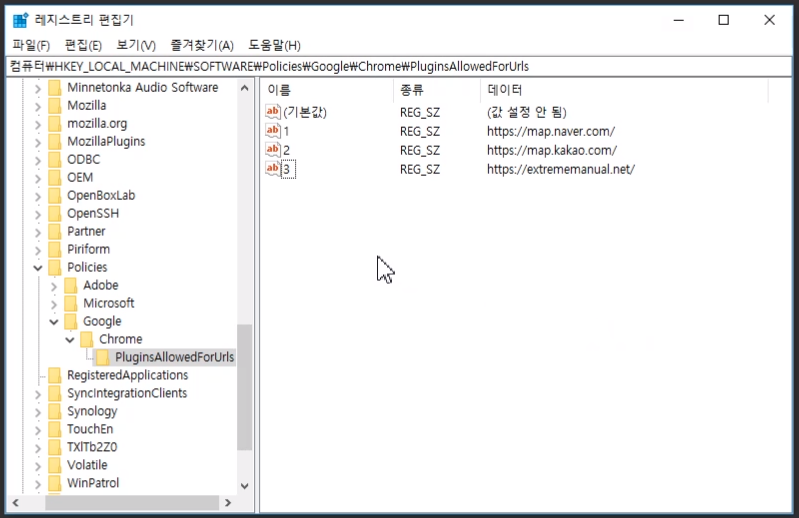Viewport: 799px width, 518px height.
Task: Collapse the Google key
Action: (x=54, y=322)
